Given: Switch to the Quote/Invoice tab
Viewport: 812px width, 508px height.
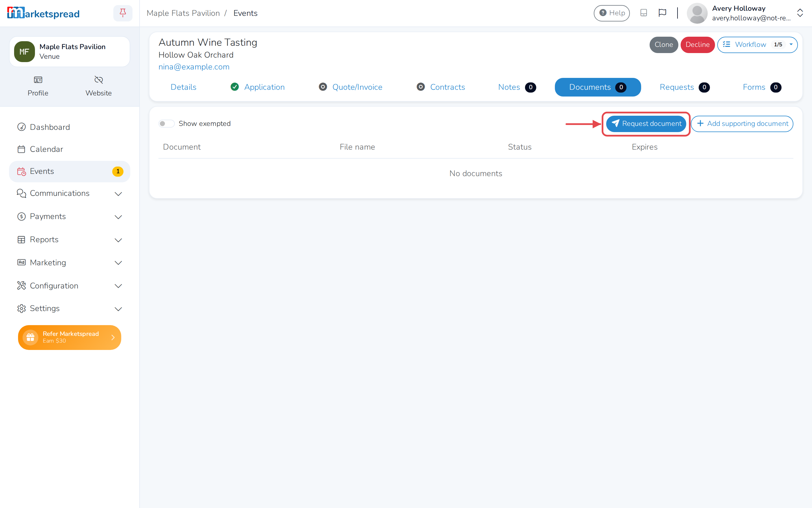Looking at the screenshot, I should click(351, 87).
